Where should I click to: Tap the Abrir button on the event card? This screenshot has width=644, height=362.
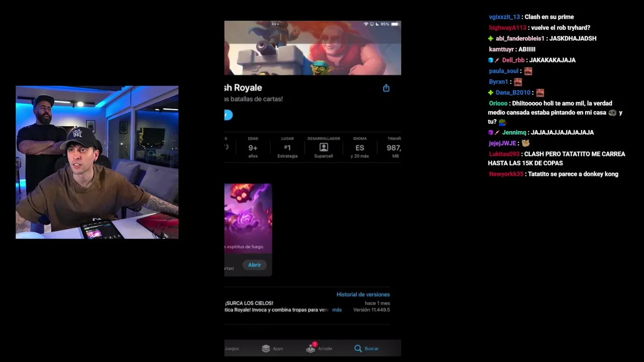pos(254,265)
